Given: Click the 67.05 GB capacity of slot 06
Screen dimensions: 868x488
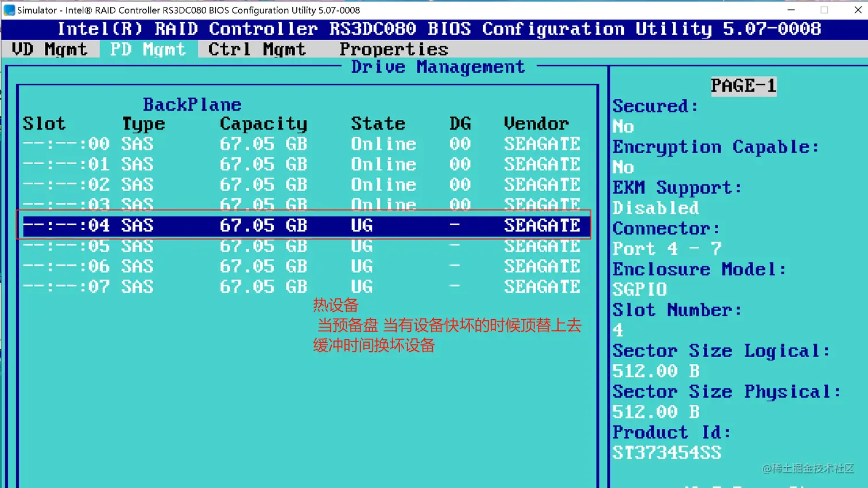Looking at the screenshot, I should (x=263, y=266).
